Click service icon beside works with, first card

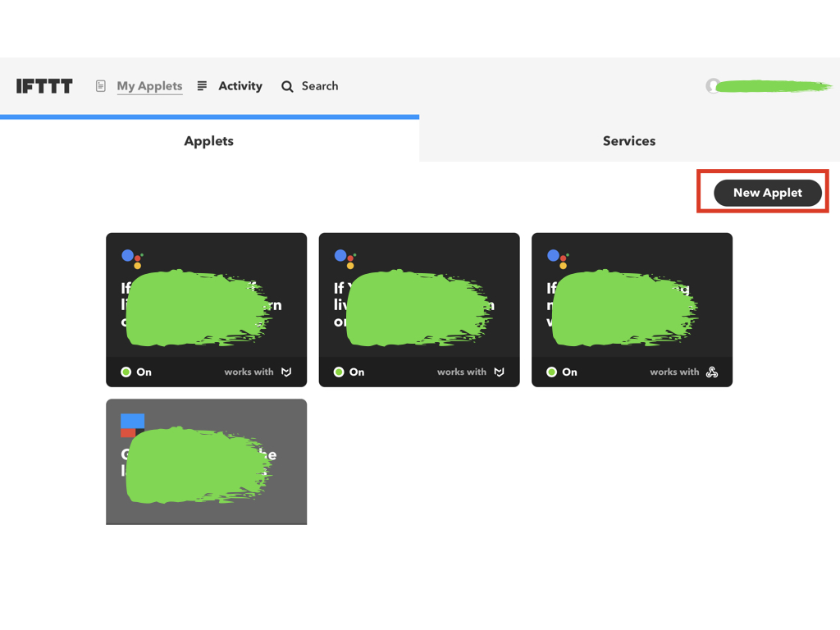[x=286, y=372]
